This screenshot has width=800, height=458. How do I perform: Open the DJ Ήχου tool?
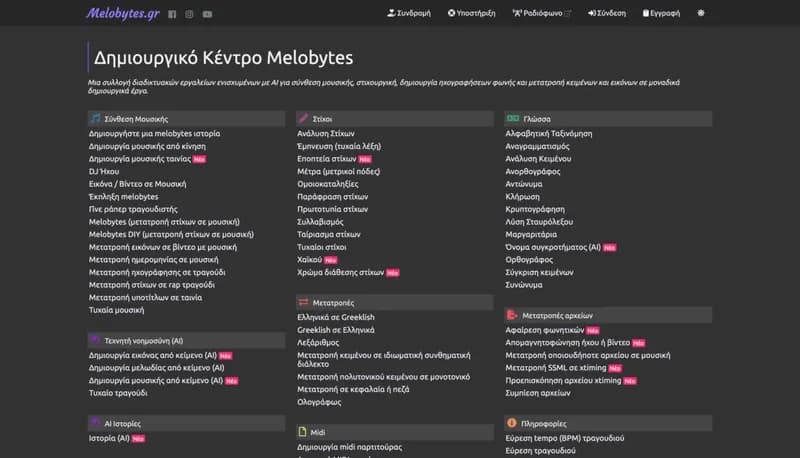[x=104, y=171]
